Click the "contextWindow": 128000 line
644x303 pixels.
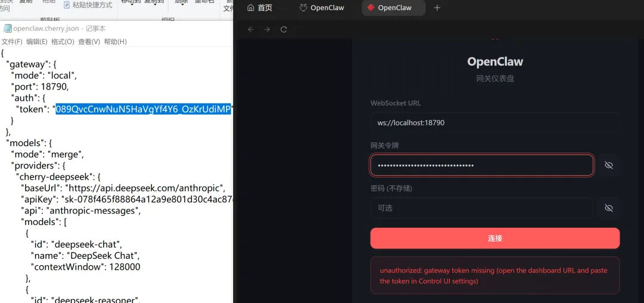click(x=85, y=267)
